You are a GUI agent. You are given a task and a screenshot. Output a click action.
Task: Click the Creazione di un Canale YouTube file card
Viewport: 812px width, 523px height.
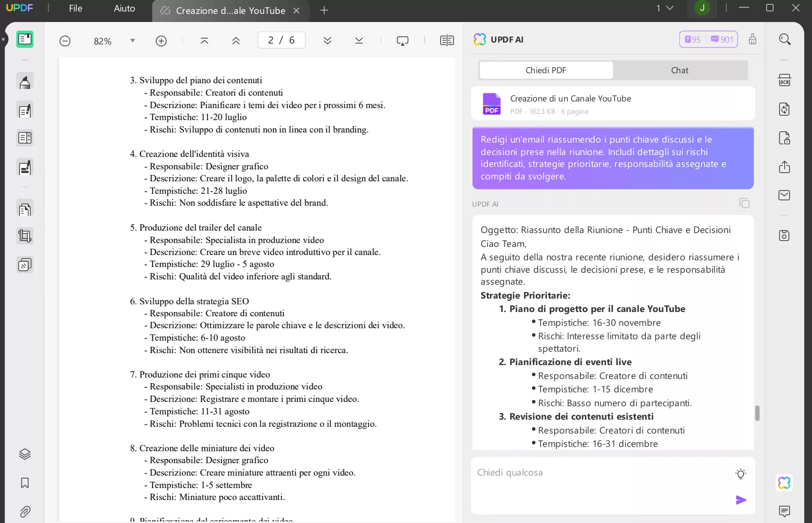pos(613,104)
